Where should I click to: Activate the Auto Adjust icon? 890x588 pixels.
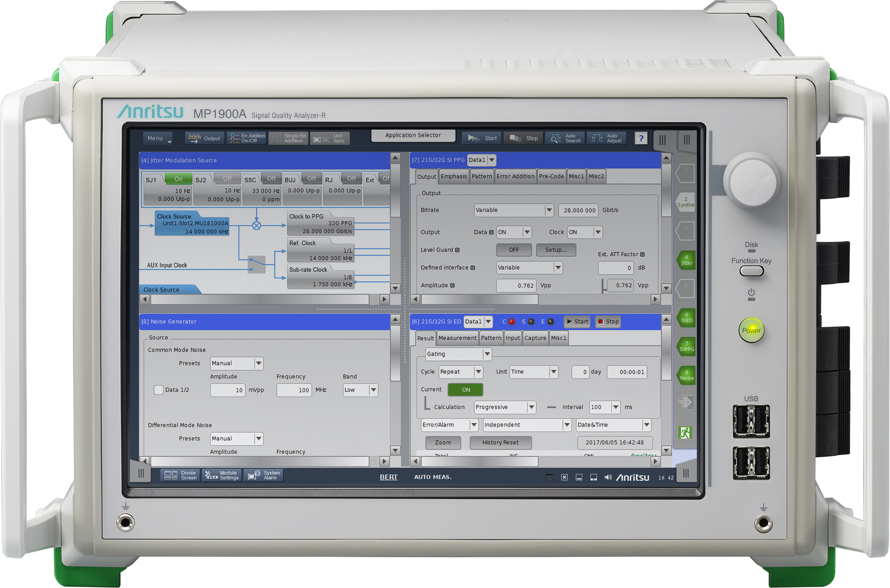[607, 138]
